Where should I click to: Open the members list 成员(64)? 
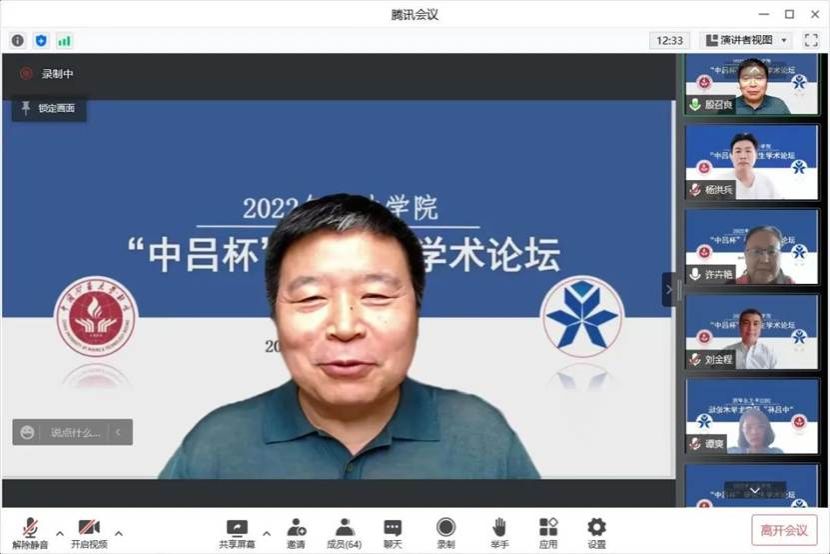pos(345,532)
